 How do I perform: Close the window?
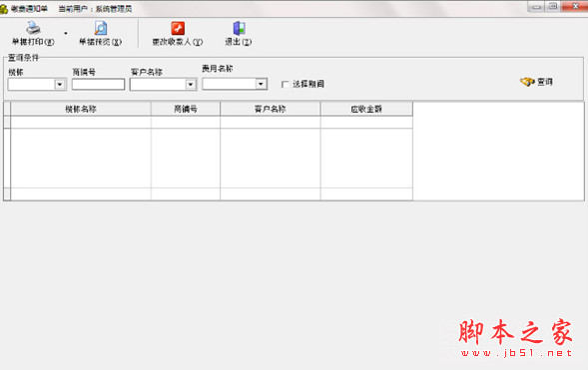[x=575, y=6]
